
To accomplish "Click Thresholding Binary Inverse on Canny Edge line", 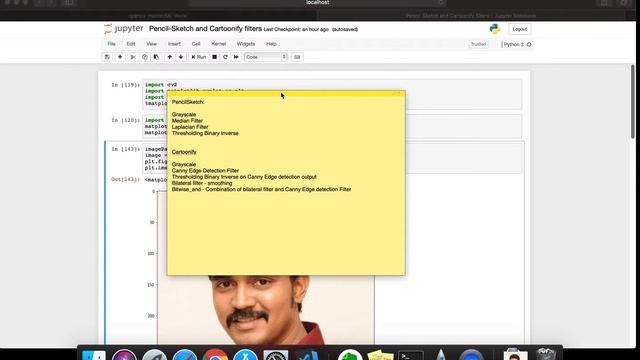I will (244, 177).
